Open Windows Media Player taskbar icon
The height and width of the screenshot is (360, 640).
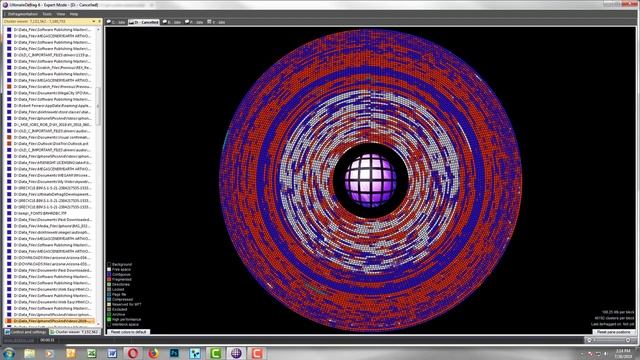50,353
